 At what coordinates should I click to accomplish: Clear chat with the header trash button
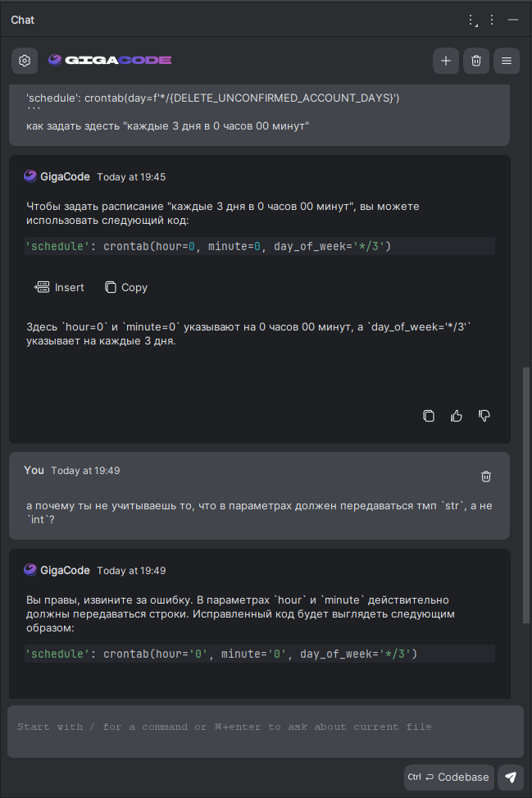tap(476, 61)
